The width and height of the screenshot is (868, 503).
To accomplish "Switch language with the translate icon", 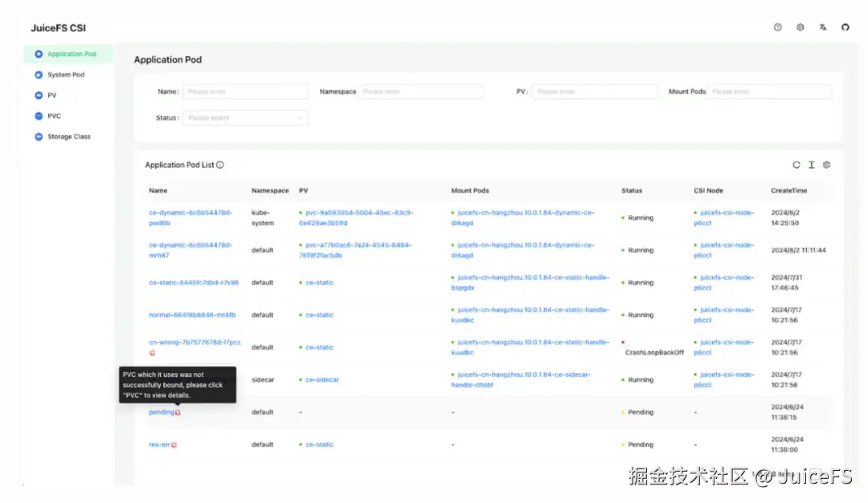I will [823, 27].
